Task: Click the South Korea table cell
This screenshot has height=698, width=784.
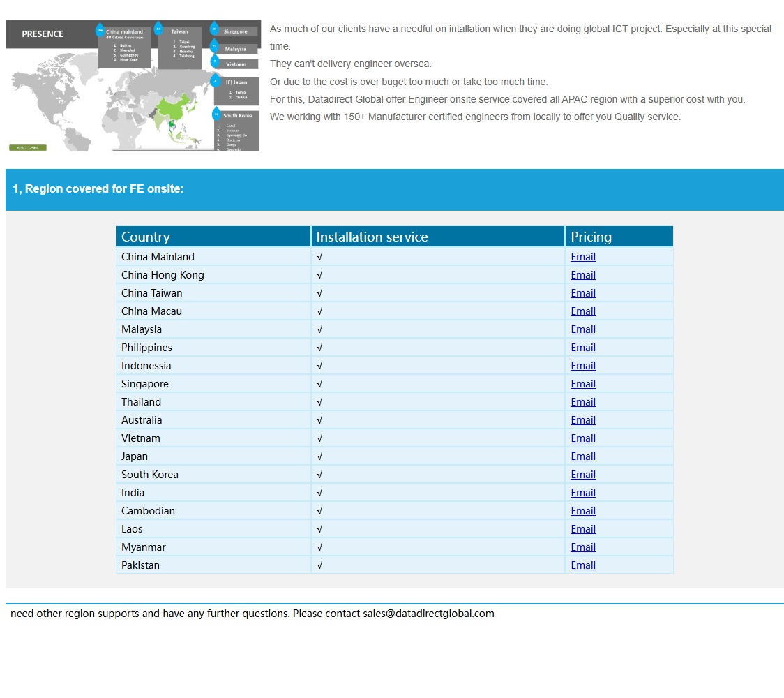Action: click(x=213, y=475)
